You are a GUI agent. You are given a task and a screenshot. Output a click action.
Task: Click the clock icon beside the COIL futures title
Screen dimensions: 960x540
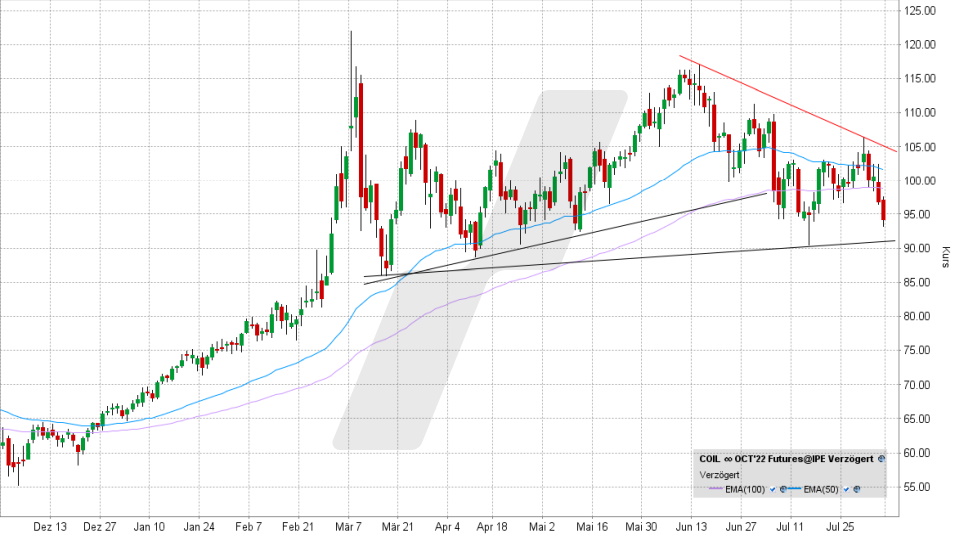point(881,459)
